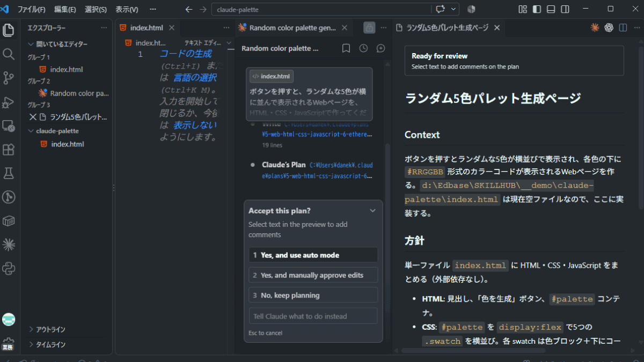Click the session history clock icon
Image resolution: width=644 pixels, height=362 pixels.
click(x=363, y=48)
